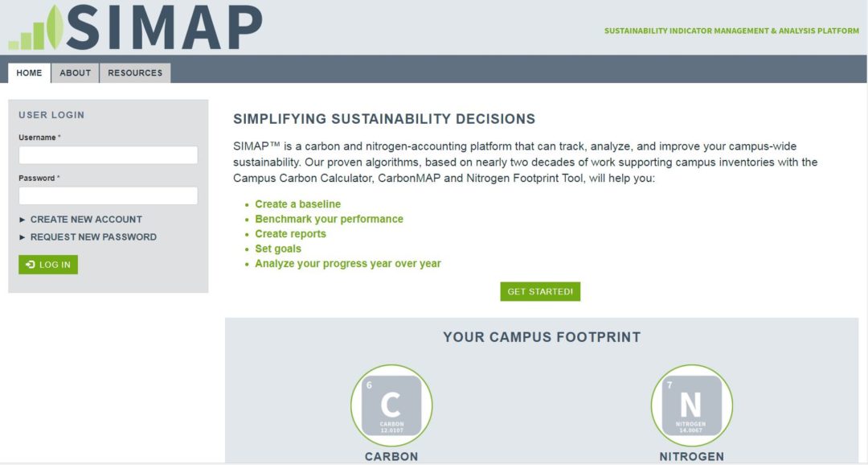Click the SIMAP logo bar-chart leaf icon
The image size is (868, 465).
[x=36, y=27]
